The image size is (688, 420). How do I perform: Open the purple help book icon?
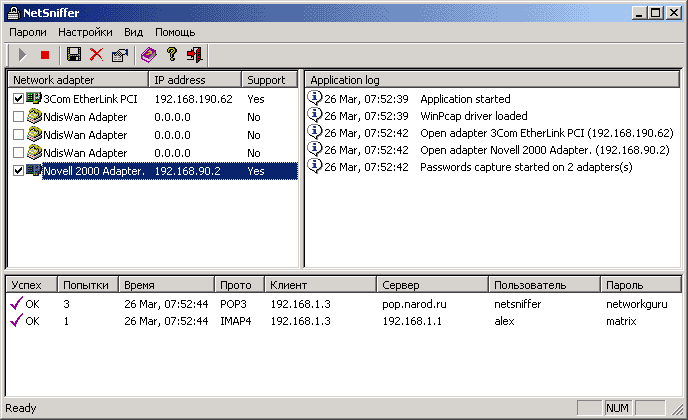(x=149, y=55)
